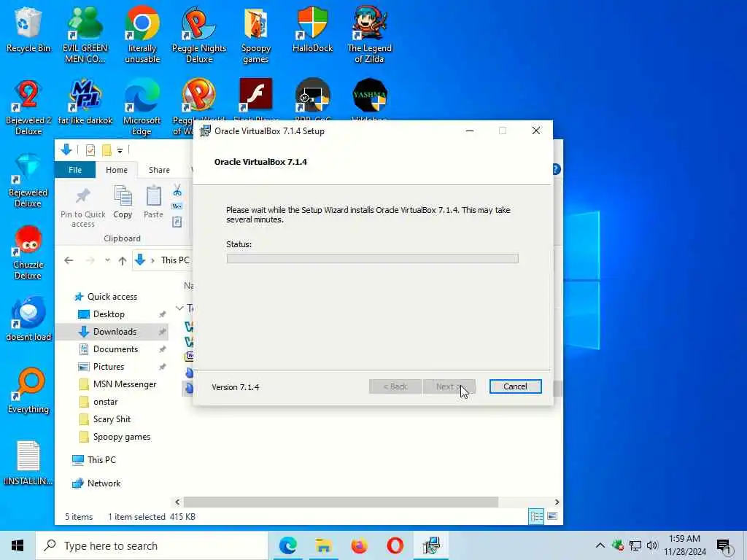Open 'fat like darkok' desktop shortcut
Image resolution: width=747 pixels, height=560 pixels.
[85, 102]
